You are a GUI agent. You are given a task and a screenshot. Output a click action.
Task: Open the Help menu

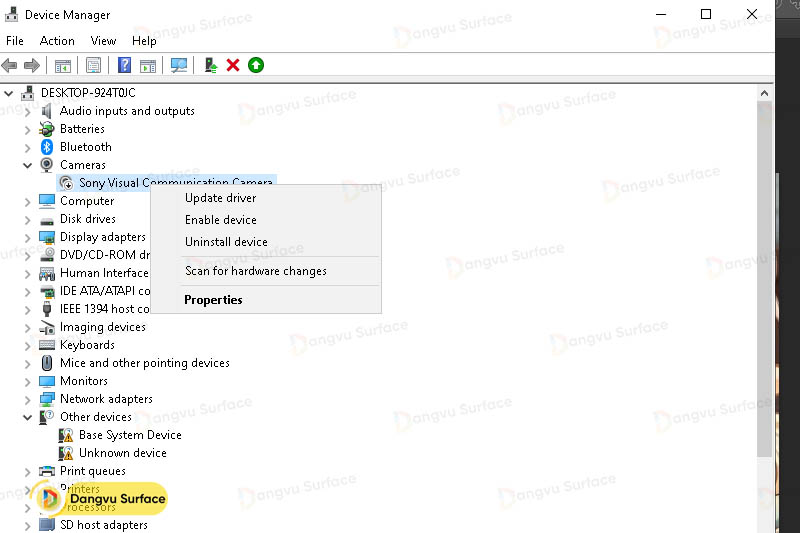[144, 40]
